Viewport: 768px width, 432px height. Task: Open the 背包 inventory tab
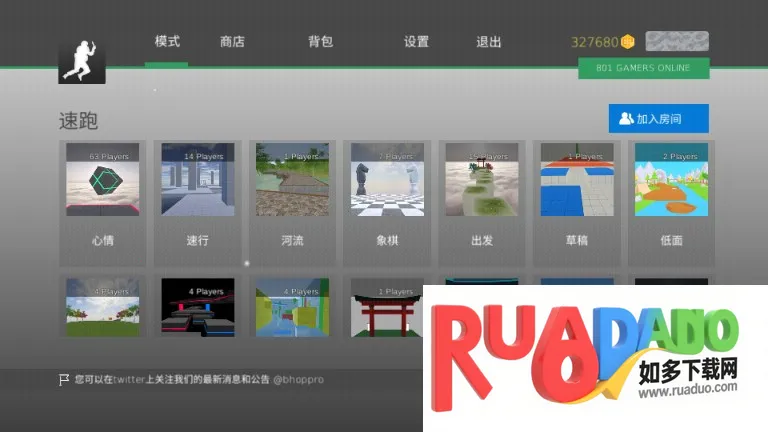coord(320,42)
